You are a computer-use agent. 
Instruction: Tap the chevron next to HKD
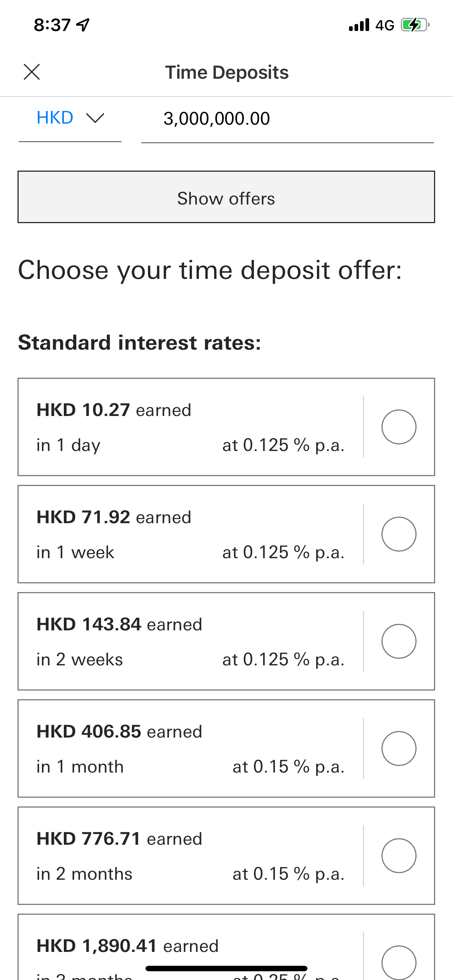(95, 118)
